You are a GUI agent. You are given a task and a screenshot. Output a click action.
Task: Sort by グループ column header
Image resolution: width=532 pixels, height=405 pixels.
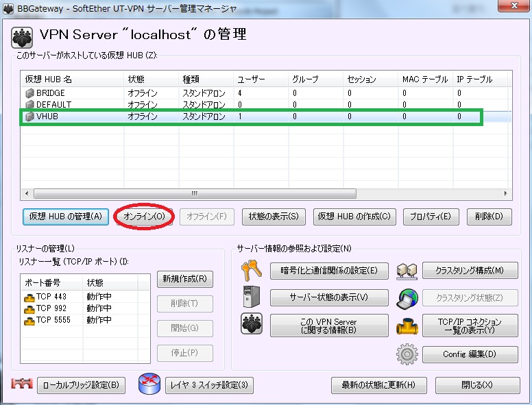point(316,79)
